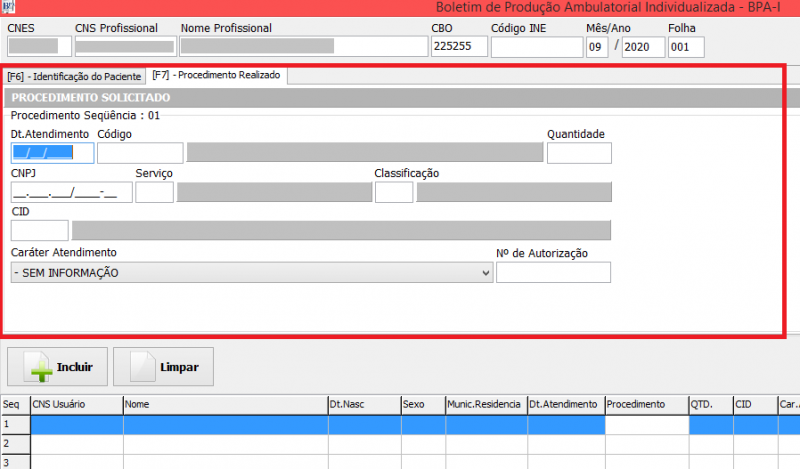The height and width of the screenshot is (469, 800).
Task: Click into the CNPJ field
Action: [68, 192]
